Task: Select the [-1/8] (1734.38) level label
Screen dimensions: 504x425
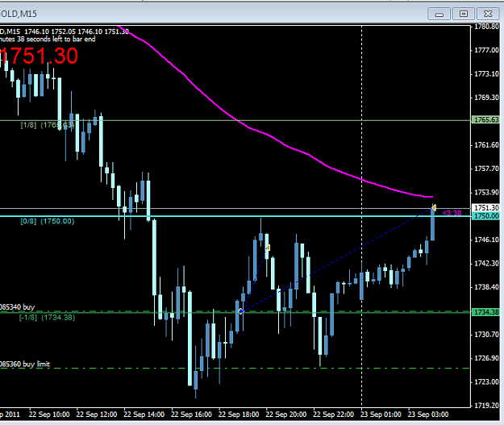Action: (47, 318)
